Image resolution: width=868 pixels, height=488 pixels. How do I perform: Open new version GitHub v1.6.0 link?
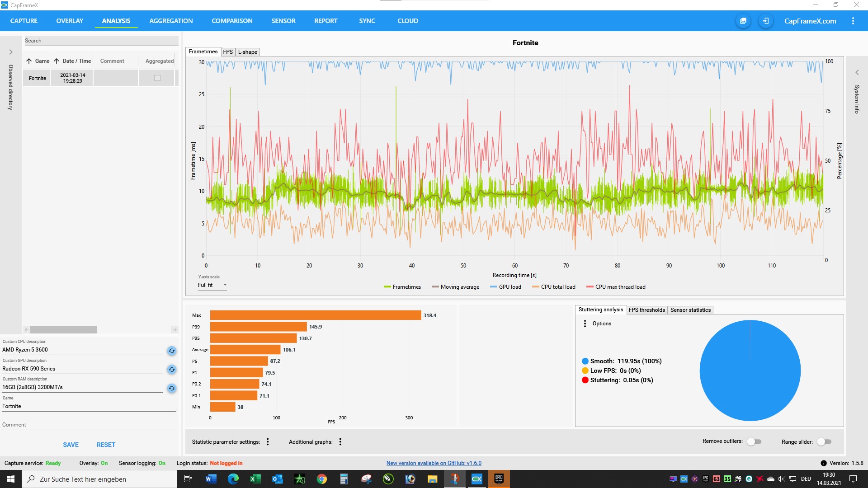click(434, 463)
